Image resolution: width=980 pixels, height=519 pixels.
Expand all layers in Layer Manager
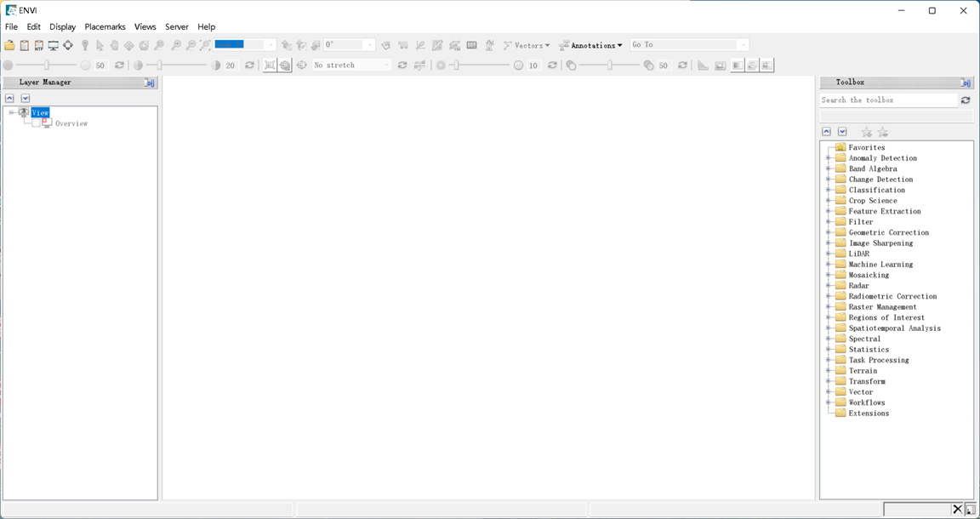pyautogui.click(x=25, y=98)
